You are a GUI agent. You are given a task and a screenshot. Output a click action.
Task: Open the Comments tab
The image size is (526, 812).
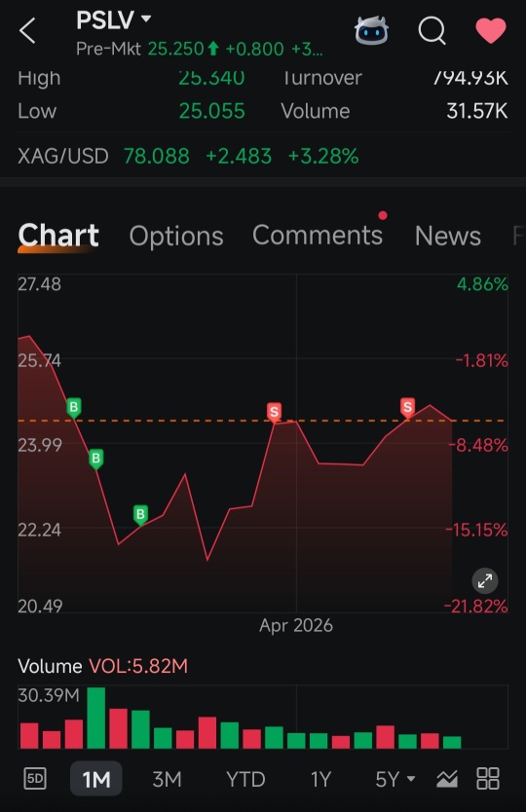(x=318, y=235)
